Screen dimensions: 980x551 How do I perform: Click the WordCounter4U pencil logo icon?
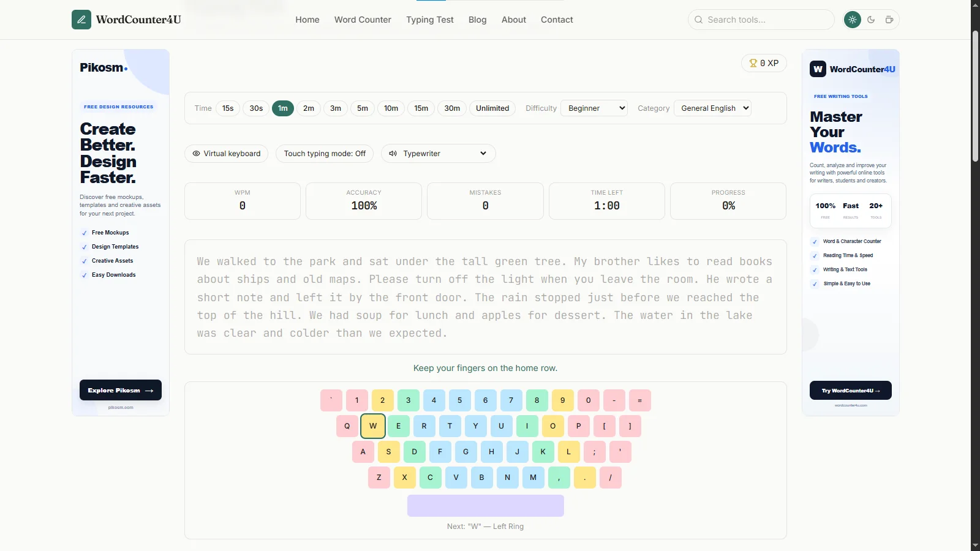coord(81,20)
